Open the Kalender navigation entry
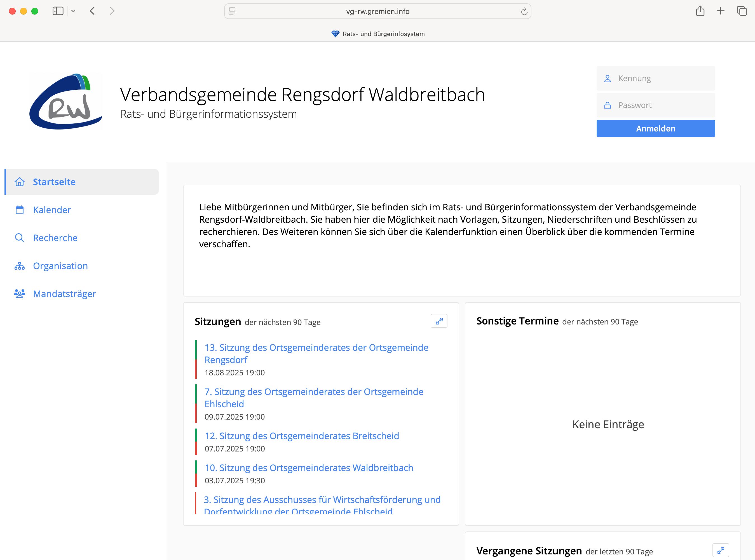Image resolution: width=755 pixels, height=560 pixels. [52, 210]
